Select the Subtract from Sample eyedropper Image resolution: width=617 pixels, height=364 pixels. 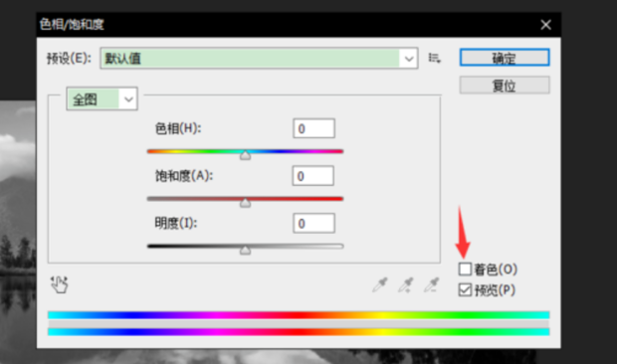431,284
